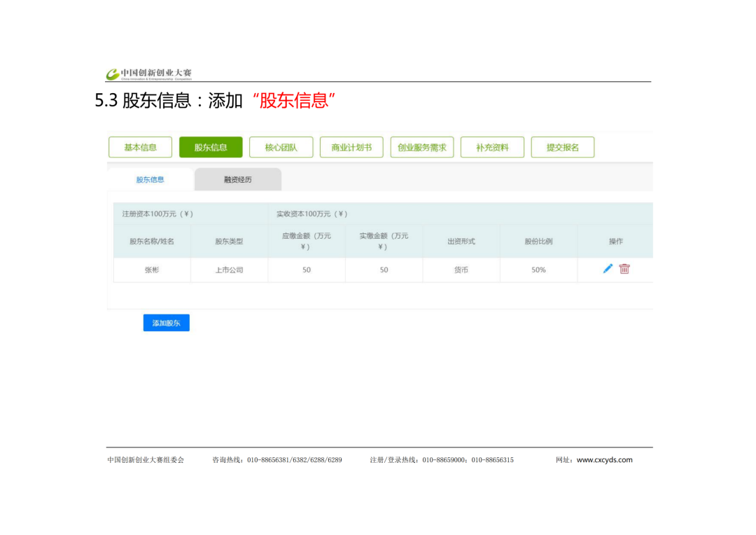Select the blue-text 股东信息 sub-tab

coord(150,180)
